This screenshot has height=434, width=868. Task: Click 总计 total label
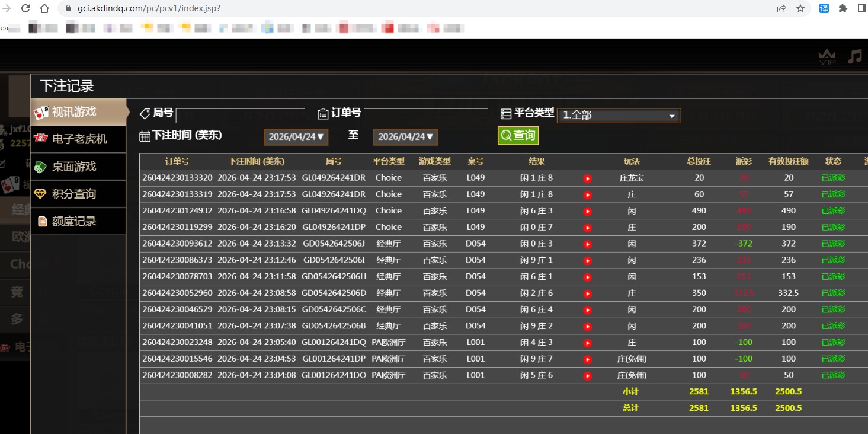tap(631, 408)
